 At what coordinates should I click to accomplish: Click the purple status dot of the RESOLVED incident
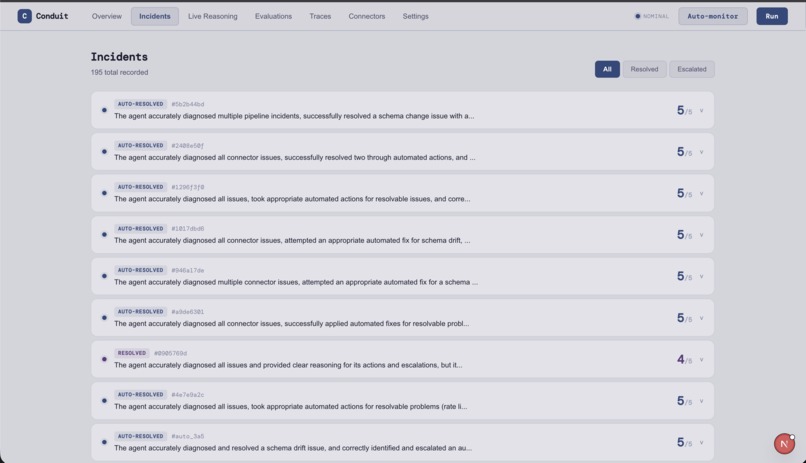point(104,359)
